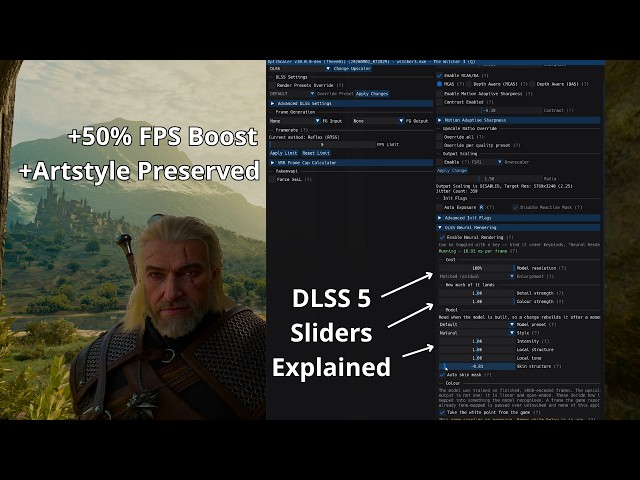Open the Model preset dropdown
Screen dimensions: 640x480
477,324
